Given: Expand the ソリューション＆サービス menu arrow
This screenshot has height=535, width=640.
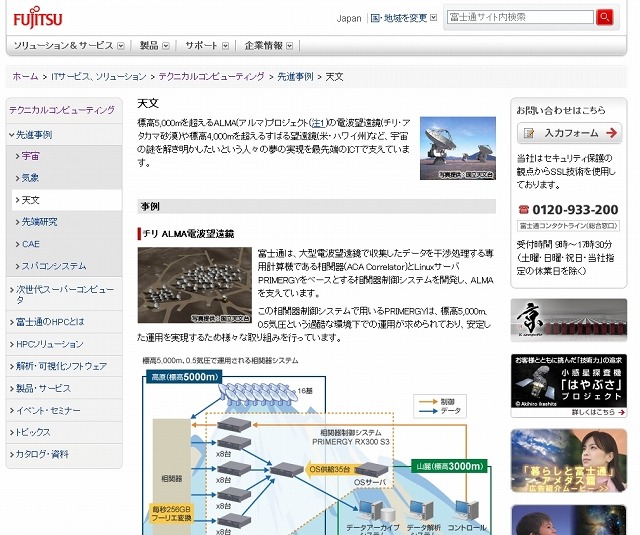Looking at the screenshot, I should click(121, 46).
